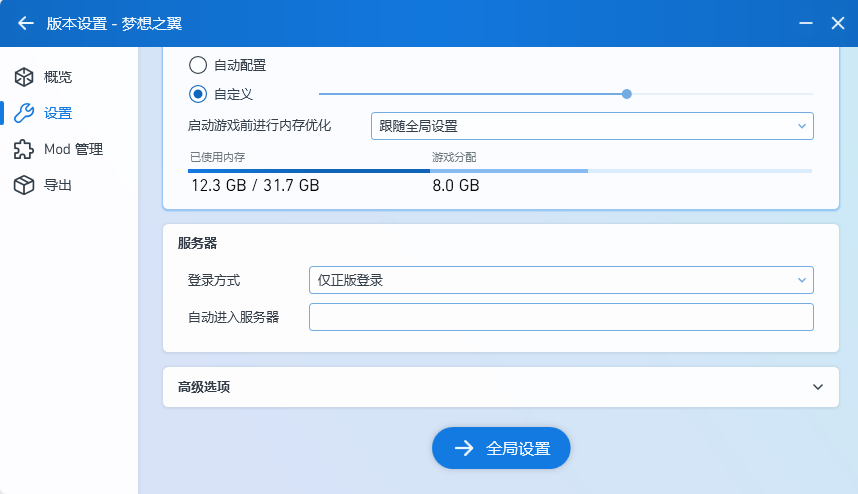
Task: Open the Mod 管理 page label
Action: point(73,149)
